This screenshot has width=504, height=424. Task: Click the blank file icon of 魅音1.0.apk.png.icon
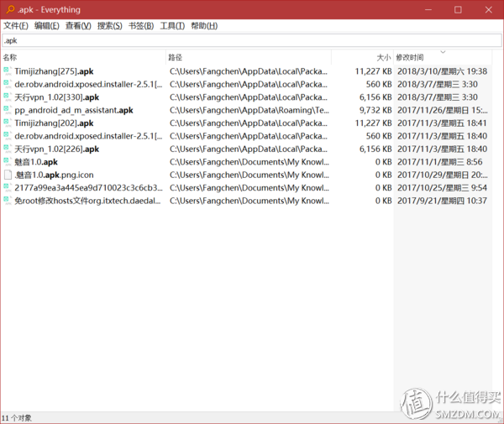[x=8, y=175]
